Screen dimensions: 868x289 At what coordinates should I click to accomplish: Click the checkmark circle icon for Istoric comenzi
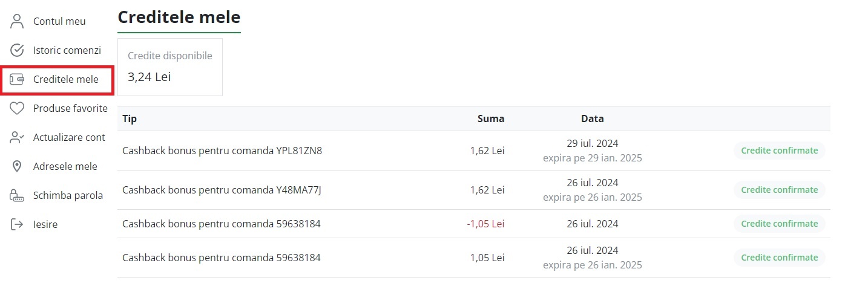click(x=17, y=50)
